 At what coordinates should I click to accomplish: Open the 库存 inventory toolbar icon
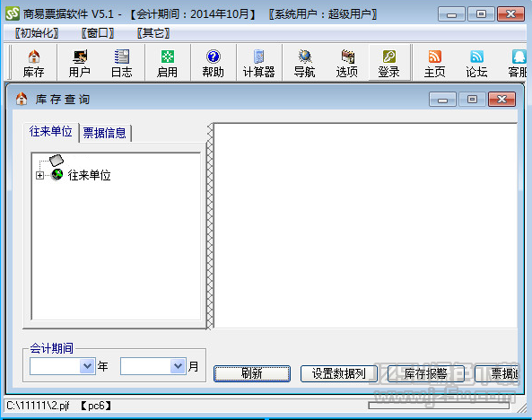point(33,63)
